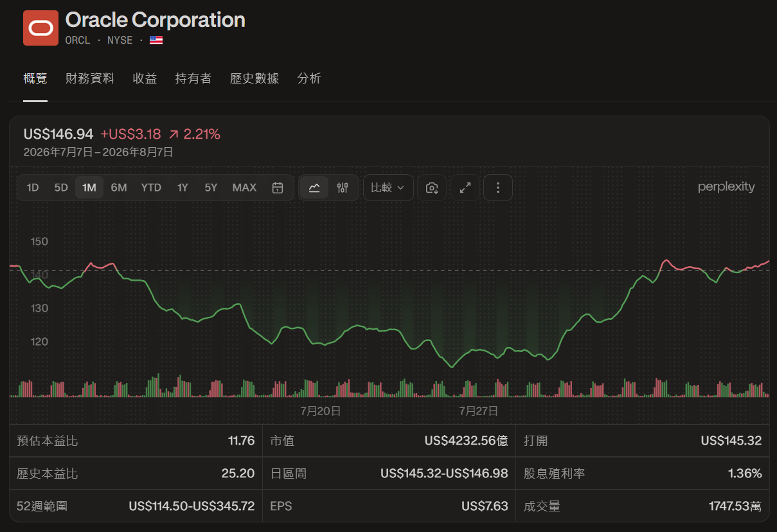Click the 市值 label
The image size is (777, 532).
click(282, 441)
